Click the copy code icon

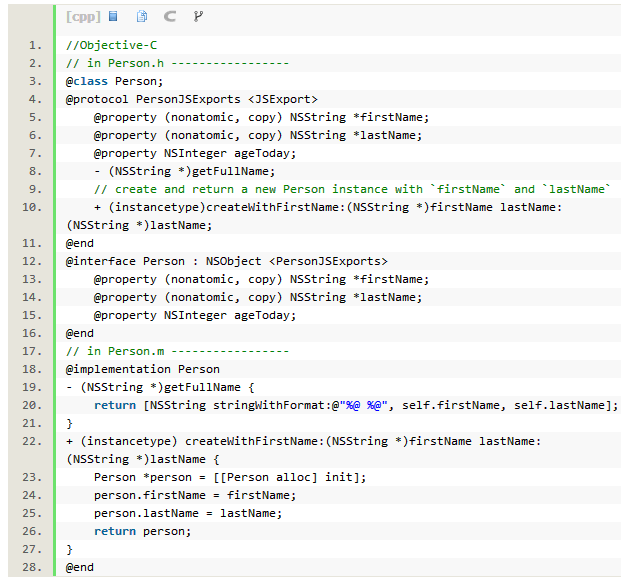[142, 16]
